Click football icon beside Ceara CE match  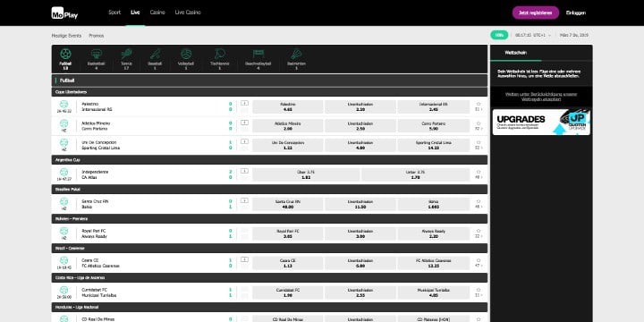[64, 260]
